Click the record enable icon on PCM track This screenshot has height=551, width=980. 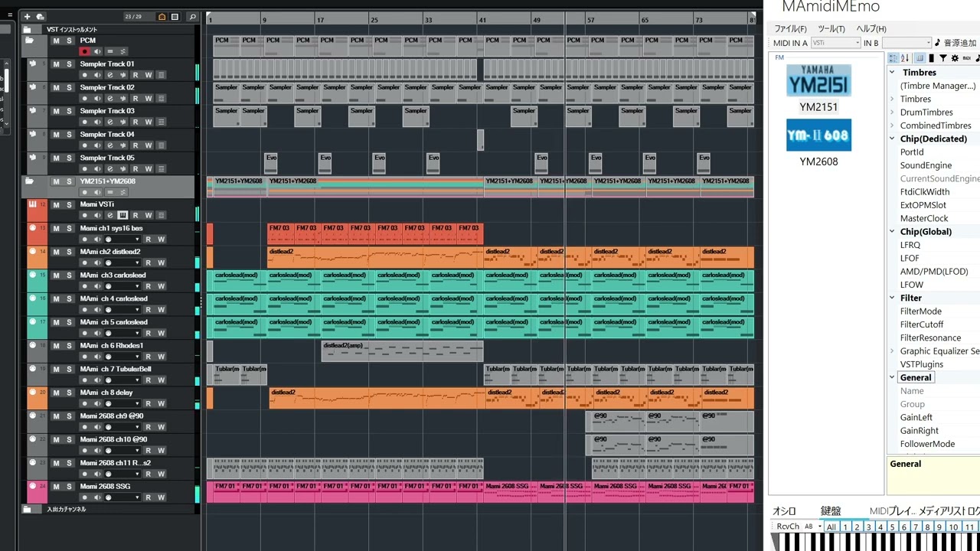[x=84, y=51]
